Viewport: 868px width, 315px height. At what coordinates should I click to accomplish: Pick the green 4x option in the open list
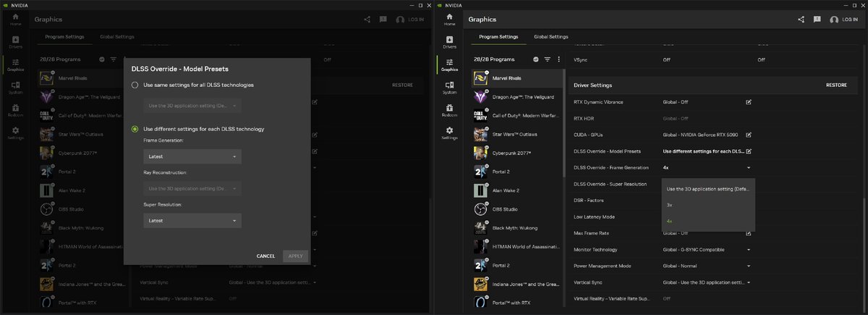pos(708,221)
